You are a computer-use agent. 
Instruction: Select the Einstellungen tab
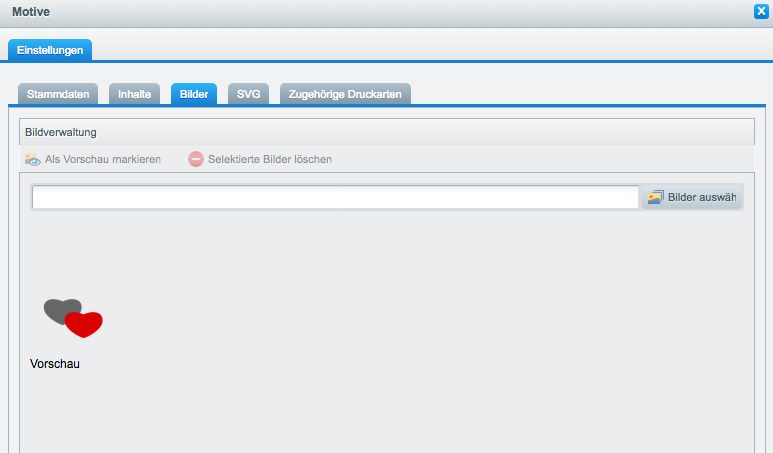pos(50,49)
